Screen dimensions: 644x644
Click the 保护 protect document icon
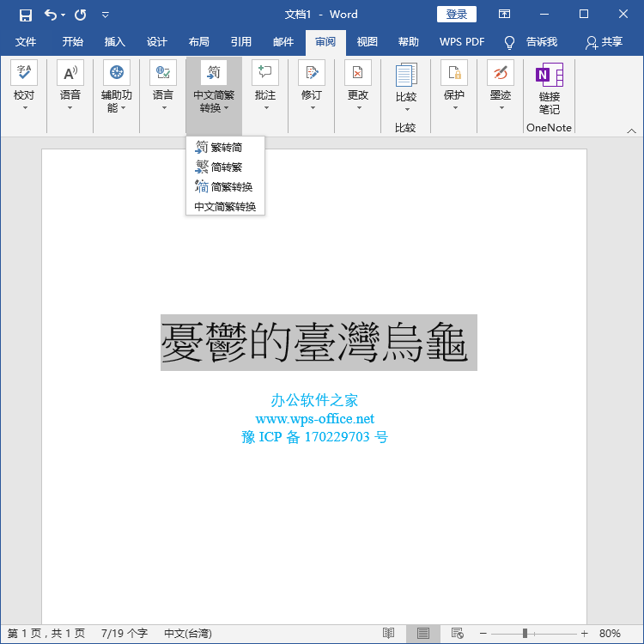(x=454, y=73)
